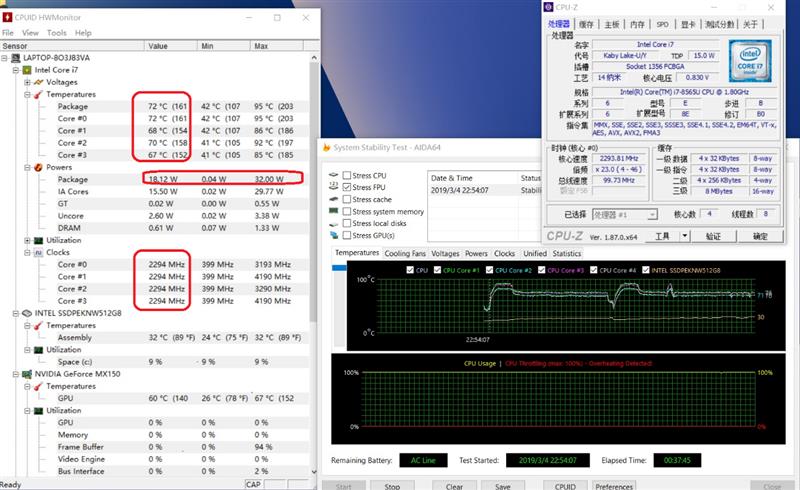Open the Tools menu in HWMonitor

[x=57, y=32]
